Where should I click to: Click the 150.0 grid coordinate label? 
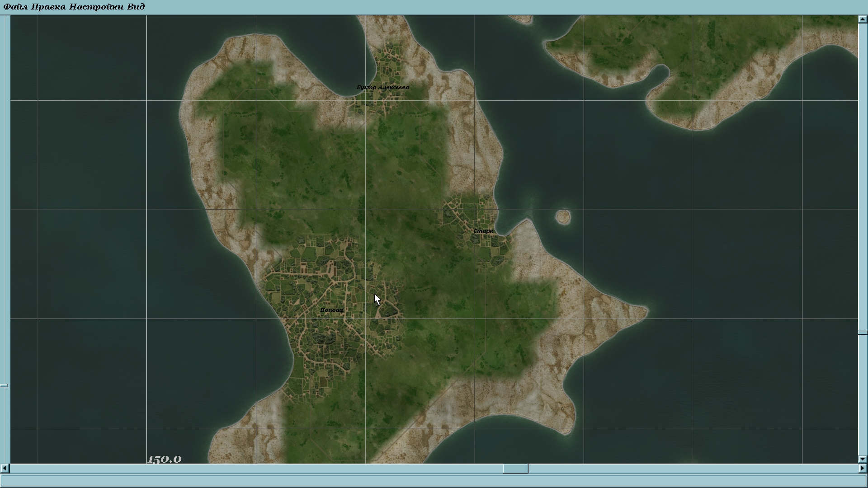[x=164, y=460]
